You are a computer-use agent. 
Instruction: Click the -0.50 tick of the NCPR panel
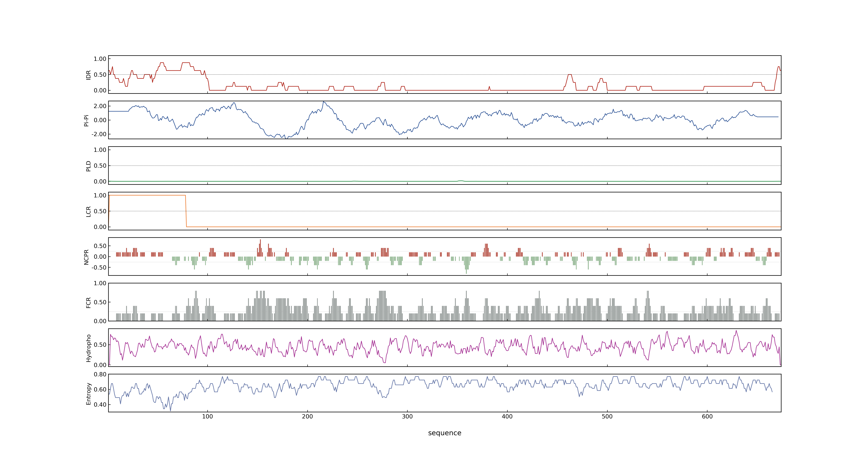click(x=99, y=268)
